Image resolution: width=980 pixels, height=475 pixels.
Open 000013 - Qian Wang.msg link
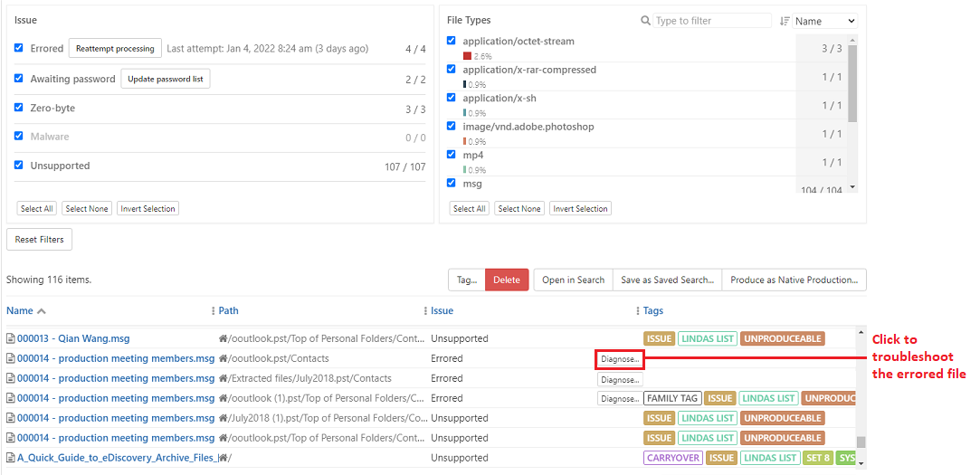(74, 338)
